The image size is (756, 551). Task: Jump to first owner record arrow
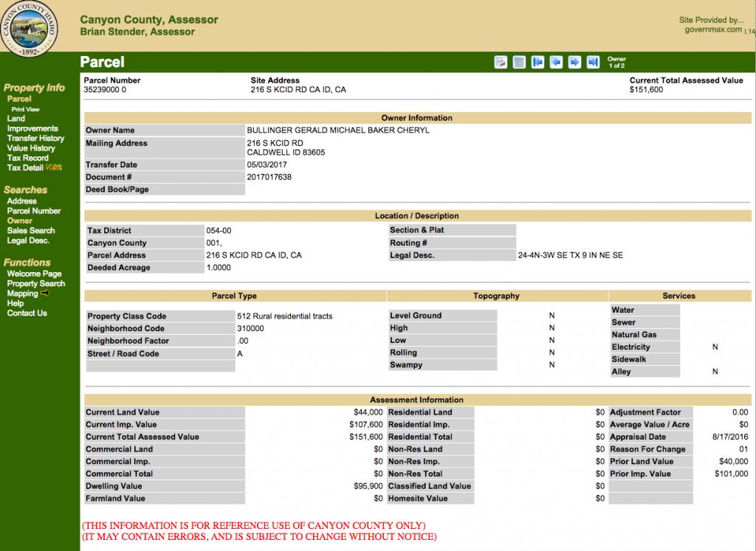coord(537,62)
